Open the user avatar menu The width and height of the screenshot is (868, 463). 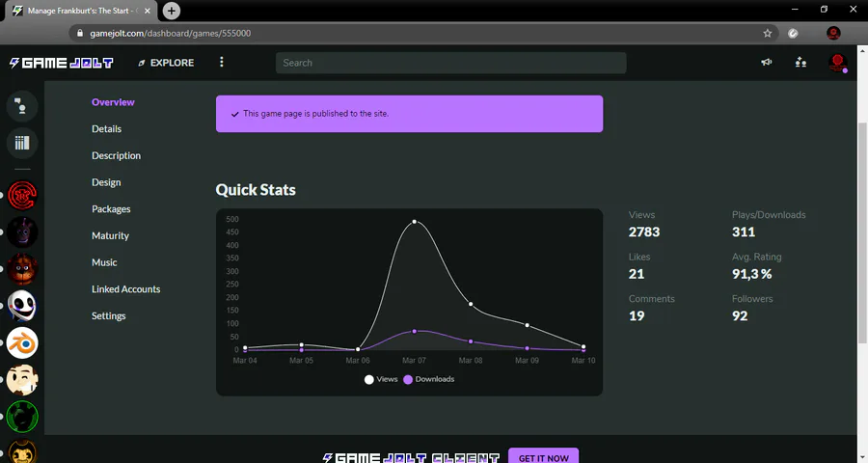(x=837, y=63)
